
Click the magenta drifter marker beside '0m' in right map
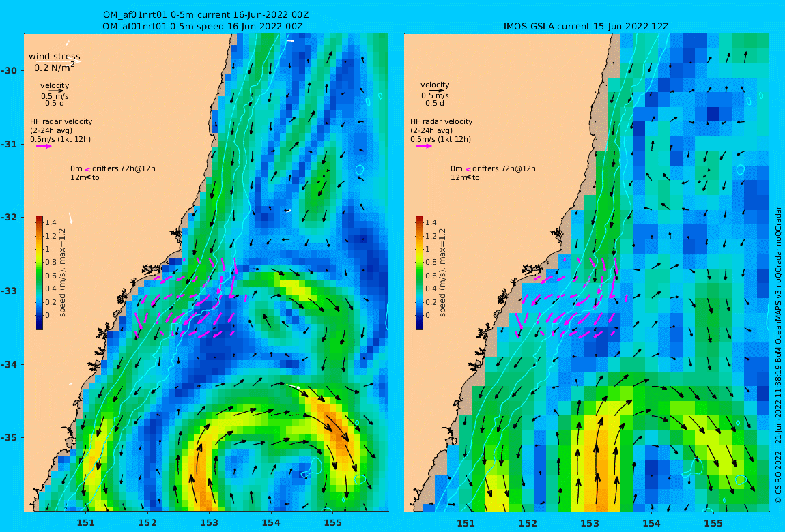(468, 169)
